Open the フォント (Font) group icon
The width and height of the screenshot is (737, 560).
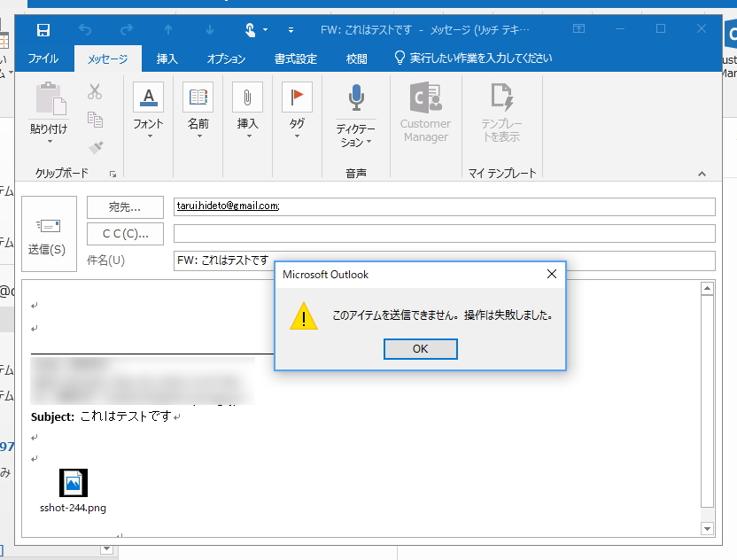point(147,97)
